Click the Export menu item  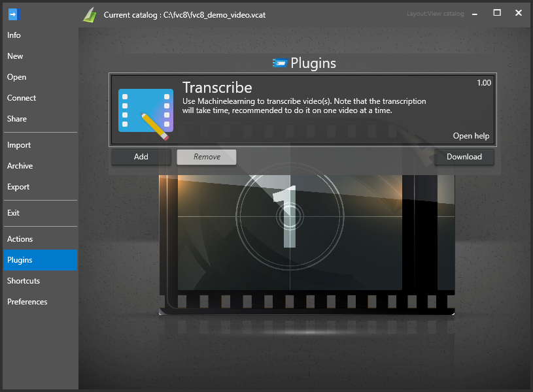pyautogui.click(x=18, y=187)
